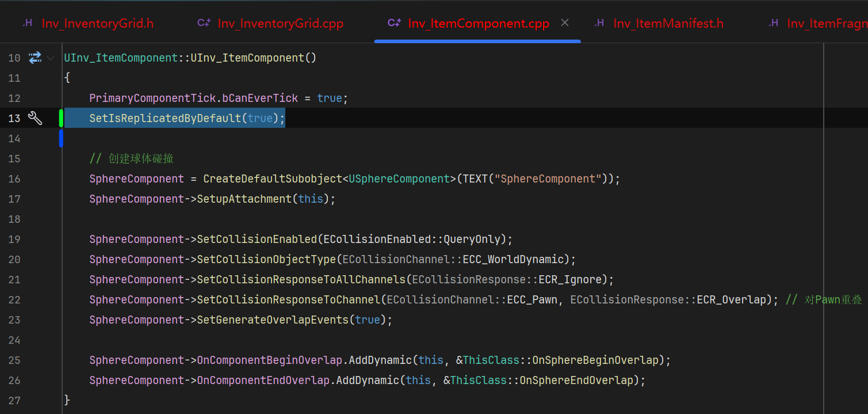Click OnComponentEndOverlap on line 26
This screenshot has width=868, height=414.
point(263,381)
